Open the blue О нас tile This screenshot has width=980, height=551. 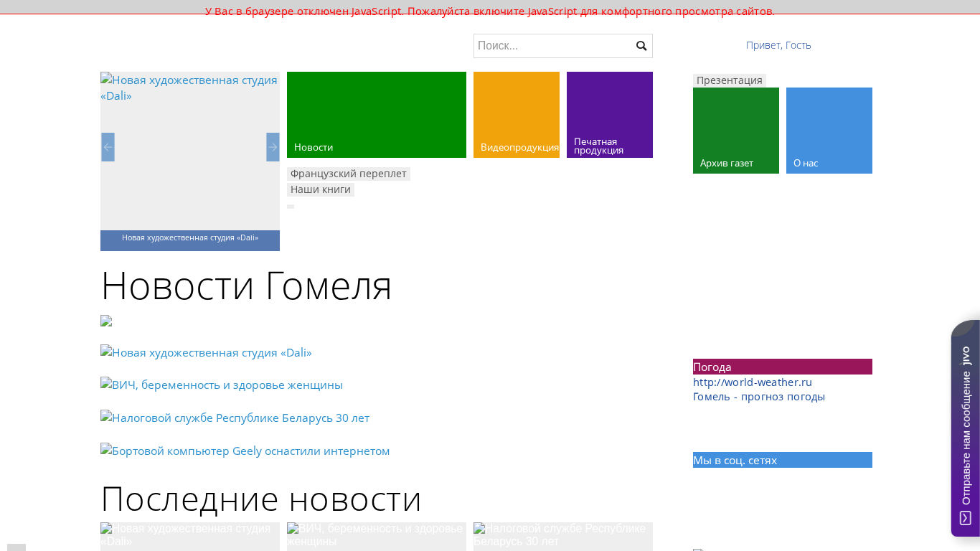tap(829, 131)
